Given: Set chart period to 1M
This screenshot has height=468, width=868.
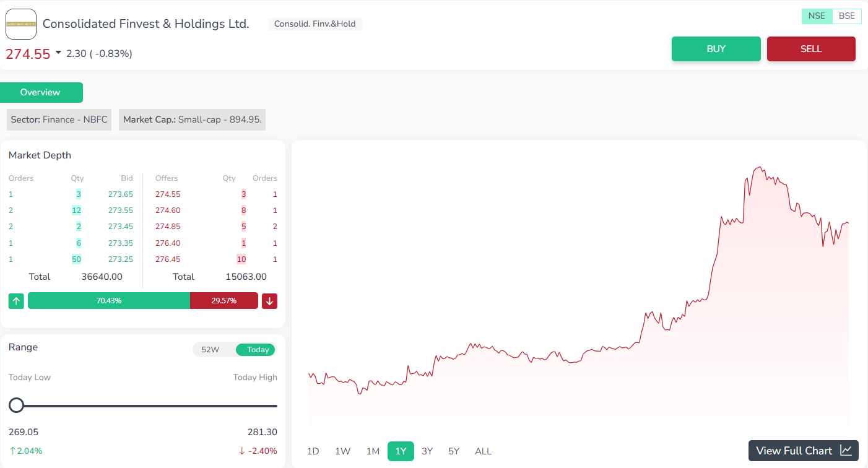Looking at the screenshot, I should [373, 451].
